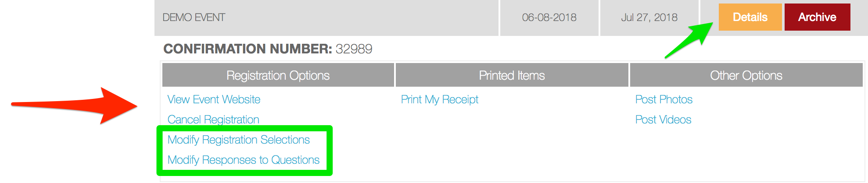Open the Print My Receipt link
868x183 pixels.
[x=440, y=99]
